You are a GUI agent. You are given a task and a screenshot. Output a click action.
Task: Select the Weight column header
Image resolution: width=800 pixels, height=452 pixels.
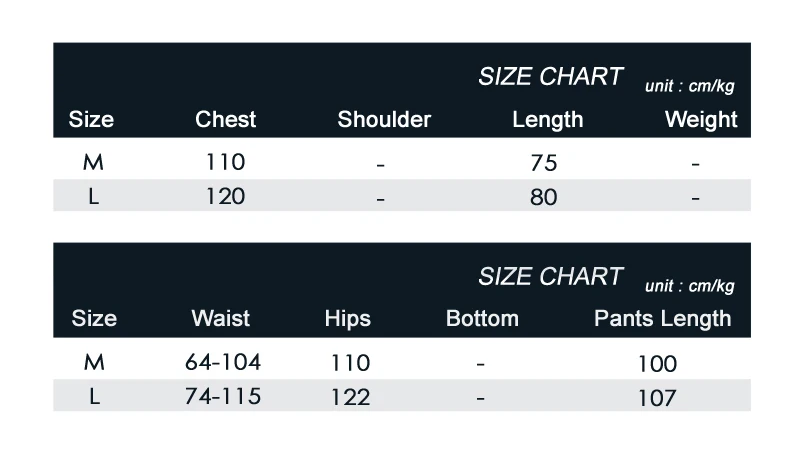(x=701, y=120)
